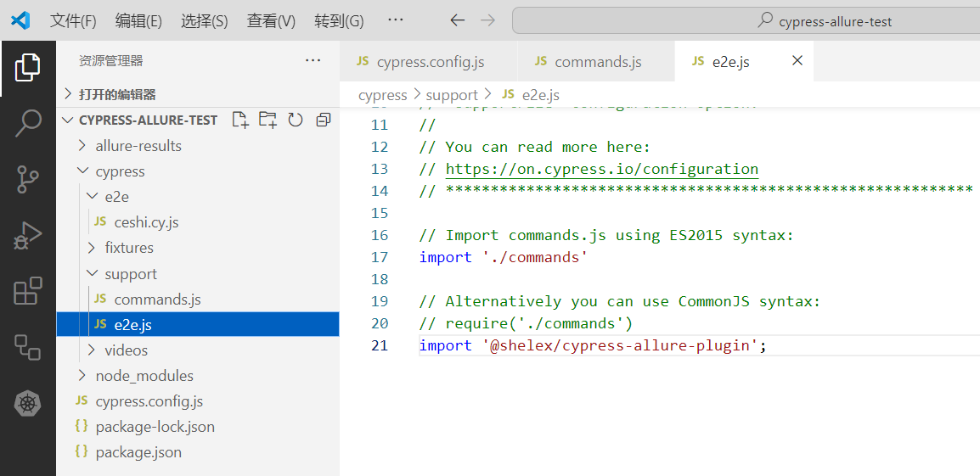Screen dimensions: 980x476
Task: Open the Kubernetes view in activity bar
Action: coord(28,403)
